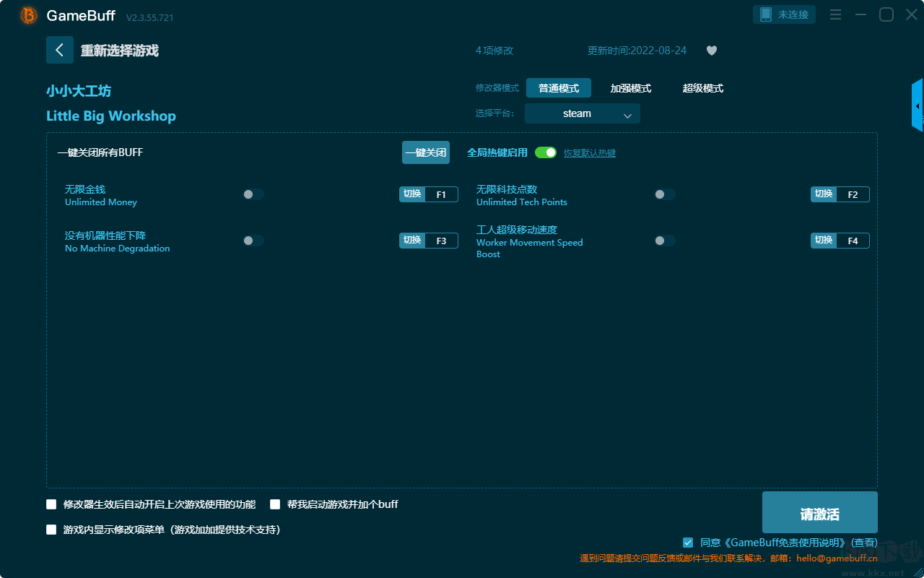
Task: Click the update time 2022-08-24 text
Action: [x=637, y=51]
